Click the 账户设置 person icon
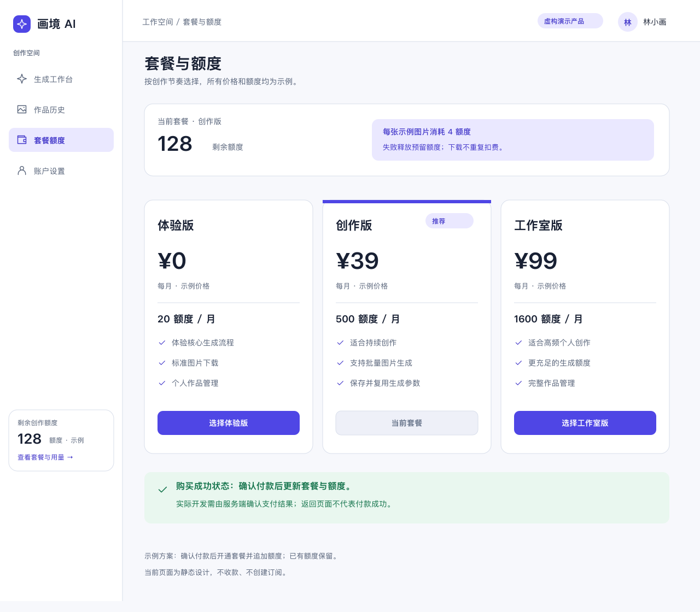Viewport: 700px width, 612px height. point(22,170)
